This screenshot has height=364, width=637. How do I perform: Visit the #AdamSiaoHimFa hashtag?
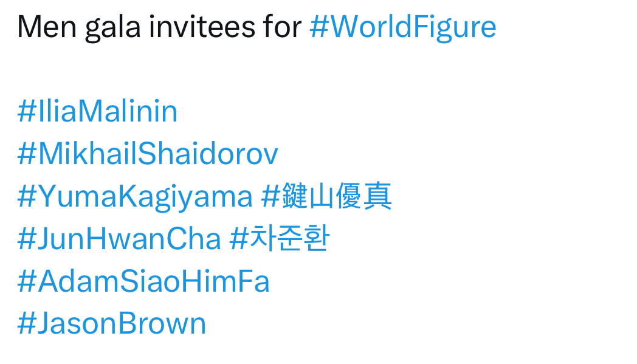(x=143, y=282)
